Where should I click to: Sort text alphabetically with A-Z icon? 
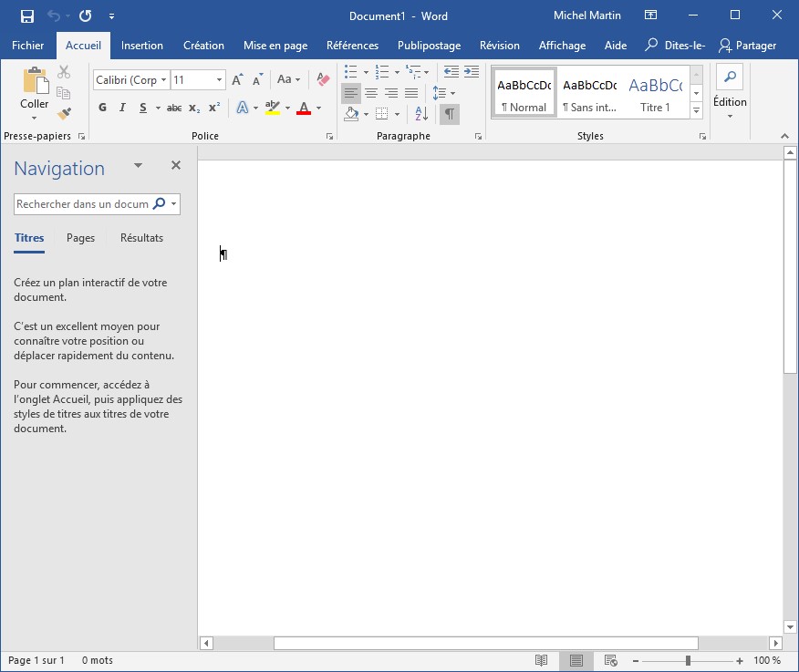420,114
